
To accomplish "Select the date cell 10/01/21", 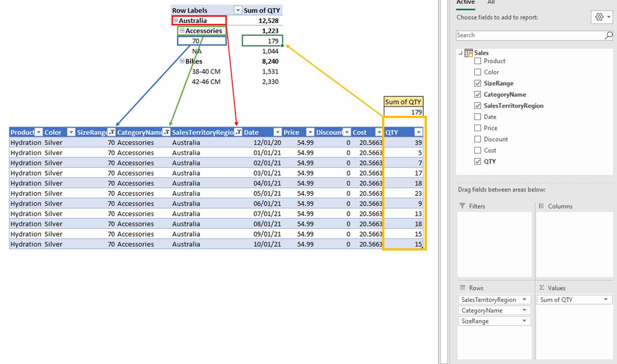I will [267, 244].
